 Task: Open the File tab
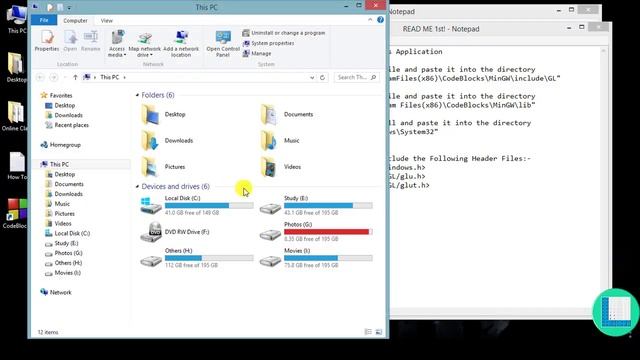coord(44,20)
